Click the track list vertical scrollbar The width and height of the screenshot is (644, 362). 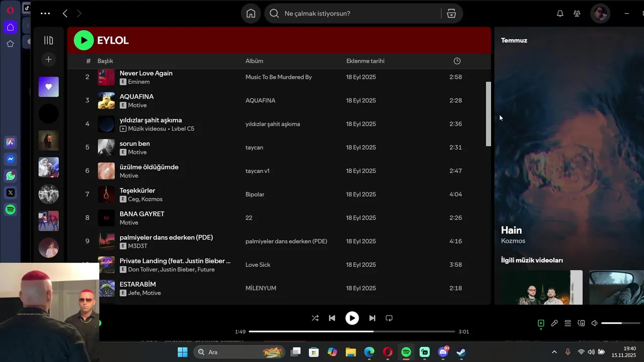click(488, 114)
